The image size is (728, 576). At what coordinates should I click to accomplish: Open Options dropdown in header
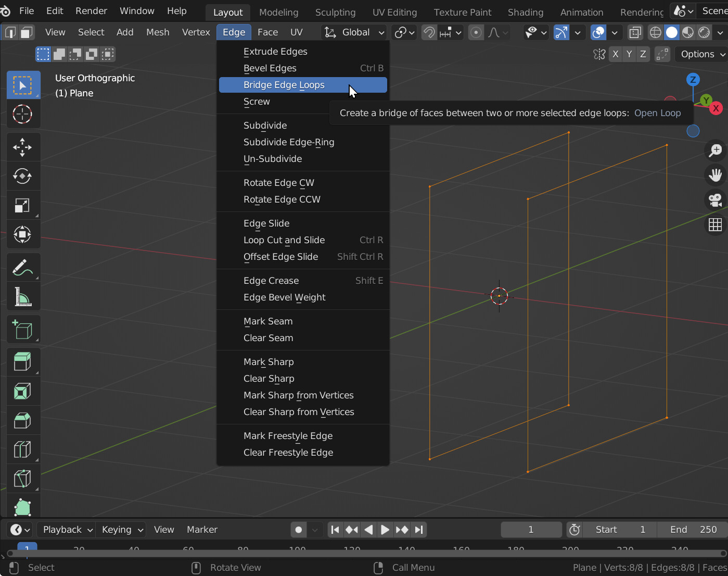[x=701, y=54]
